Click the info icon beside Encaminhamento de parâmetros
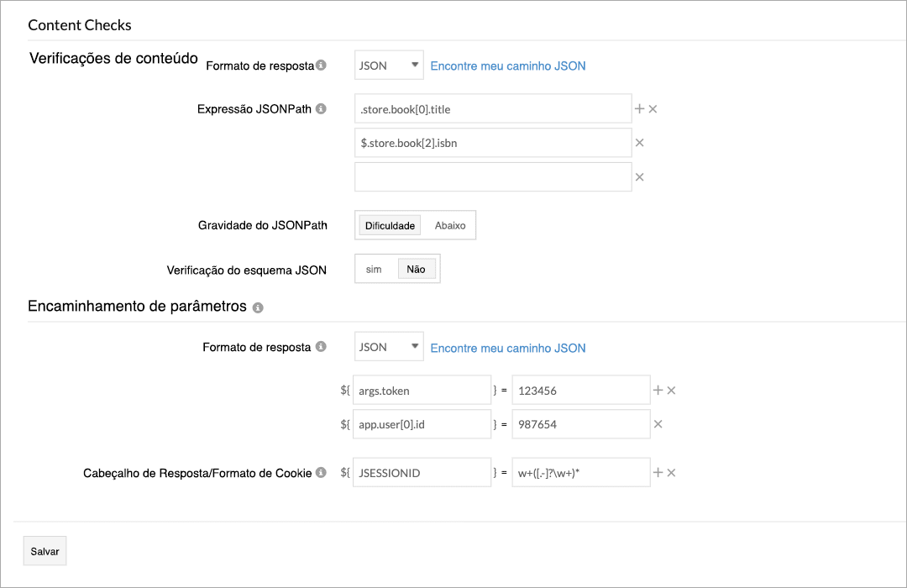 (258, 307)
